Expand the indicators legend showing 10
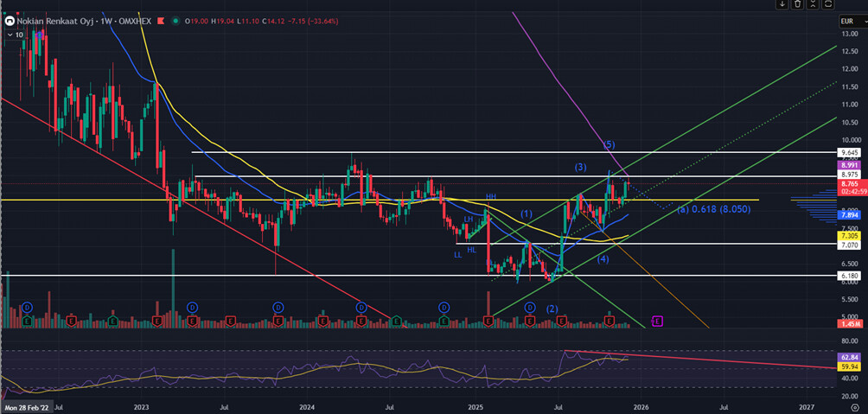The width and height of the screenshot is (868, 414). point(15,35)
